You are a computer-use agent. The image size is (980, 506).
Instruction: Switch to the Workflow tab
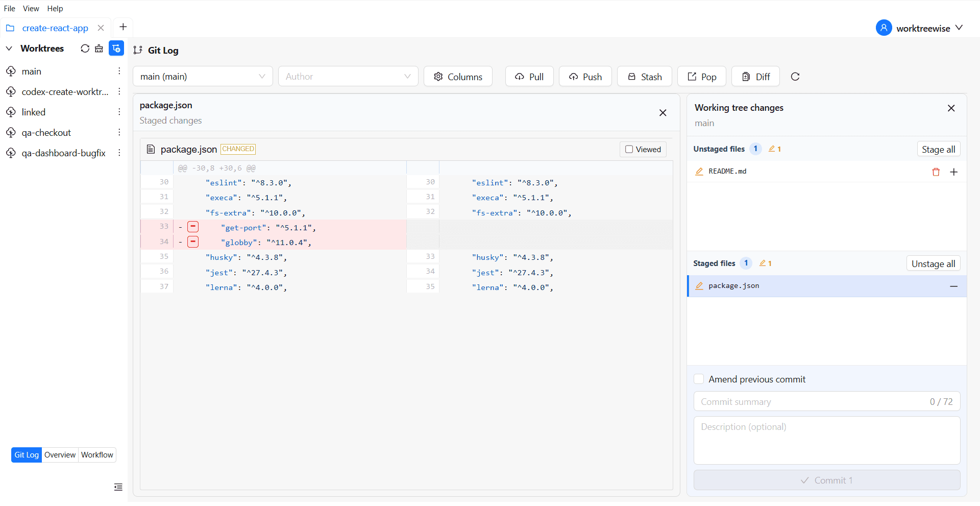[x=97, y=455]
